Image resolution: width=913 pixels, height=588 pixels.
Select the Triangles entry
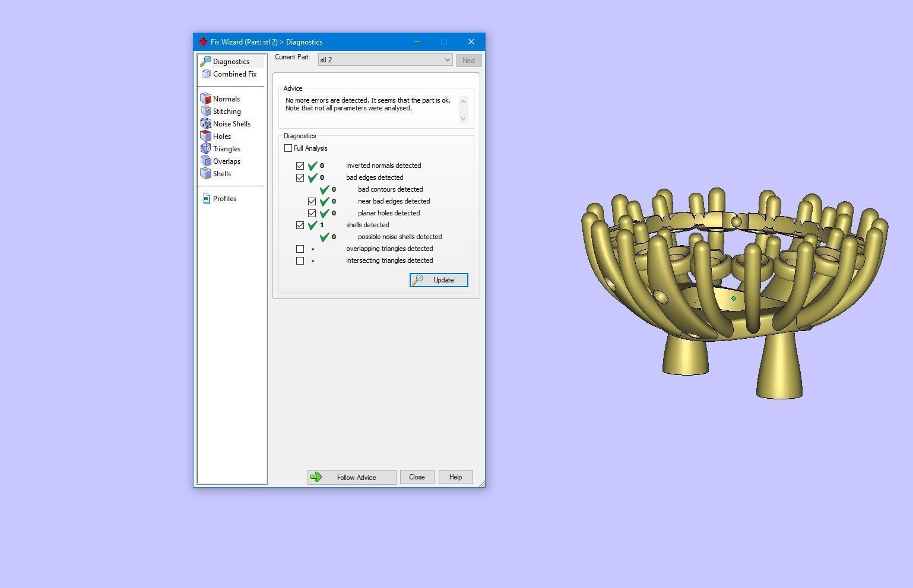coord(227,149)
